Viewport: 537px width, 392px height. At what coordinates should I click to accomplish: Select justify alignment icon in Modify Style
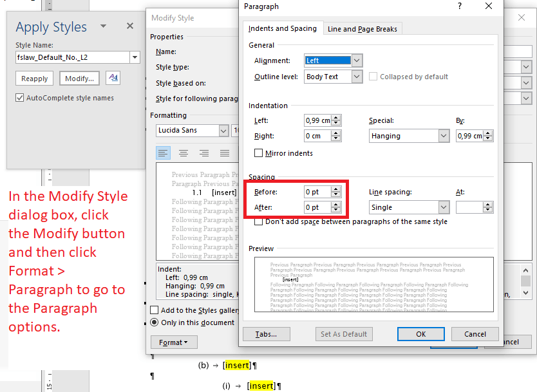pos(225,153)
